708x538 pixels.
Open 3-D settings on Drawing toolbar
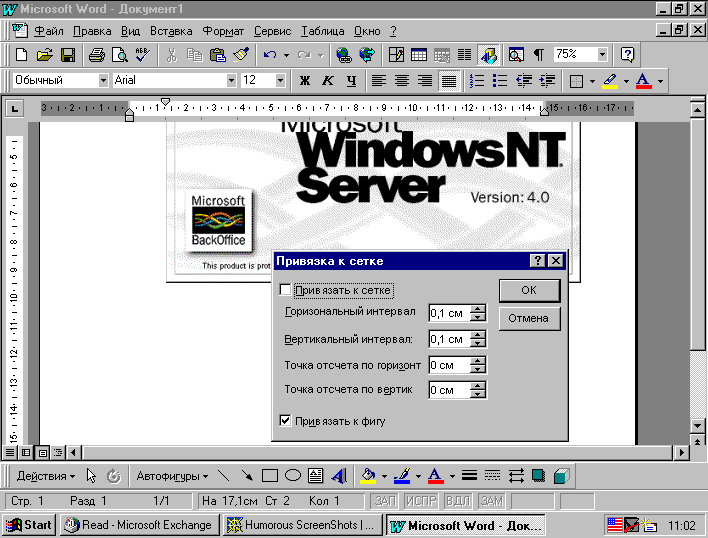[x=561, y=476]
